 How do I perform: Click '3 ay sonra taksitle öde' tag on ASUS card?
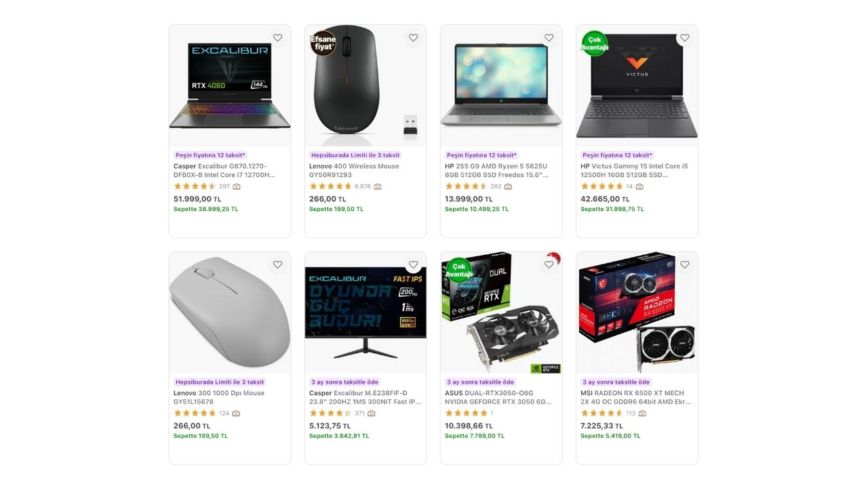pyautogui.click(x=480, y=382)
